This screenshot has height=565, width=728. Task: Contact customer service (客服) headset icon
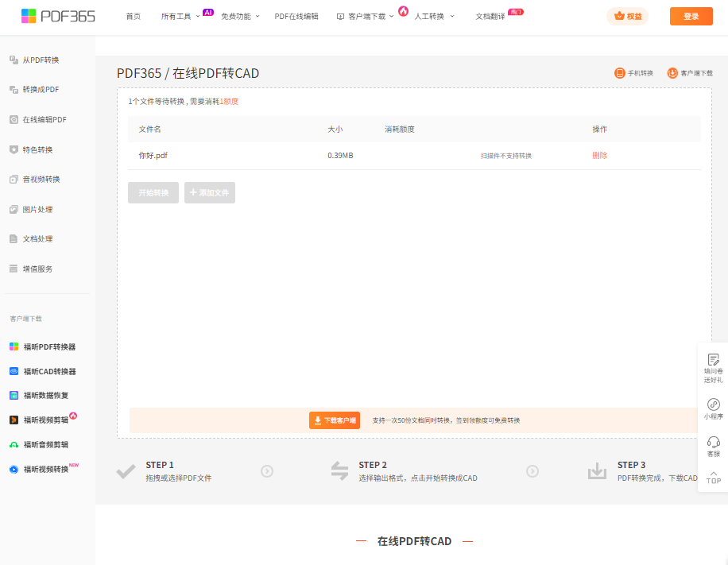[x=713, y=442]
